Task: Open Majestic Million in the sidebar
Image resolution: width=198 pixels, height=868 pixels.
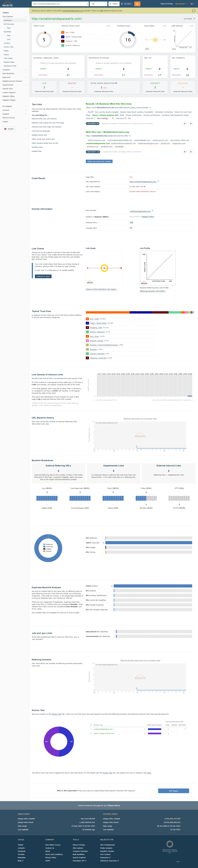Action: 9,96
